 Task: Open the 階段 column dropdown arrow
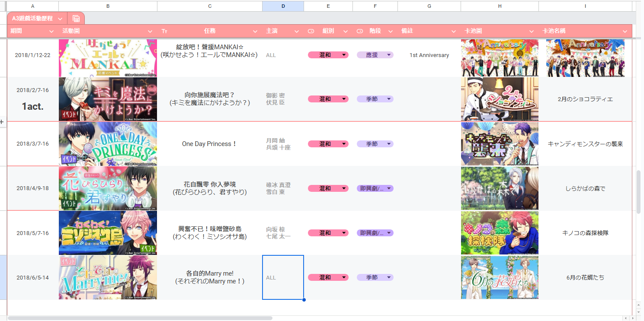pyautogui.click(x=390, y=31)
